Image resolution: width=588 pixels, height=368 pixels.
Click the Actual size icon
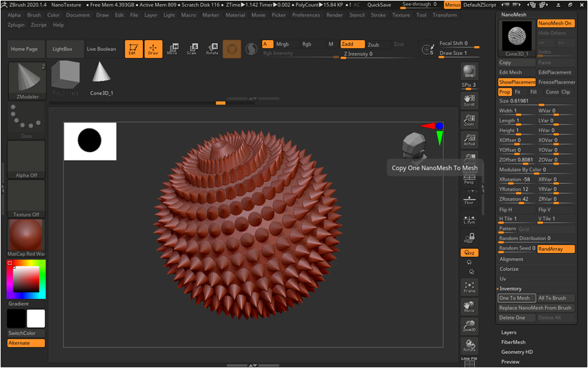tap(469, 140)
